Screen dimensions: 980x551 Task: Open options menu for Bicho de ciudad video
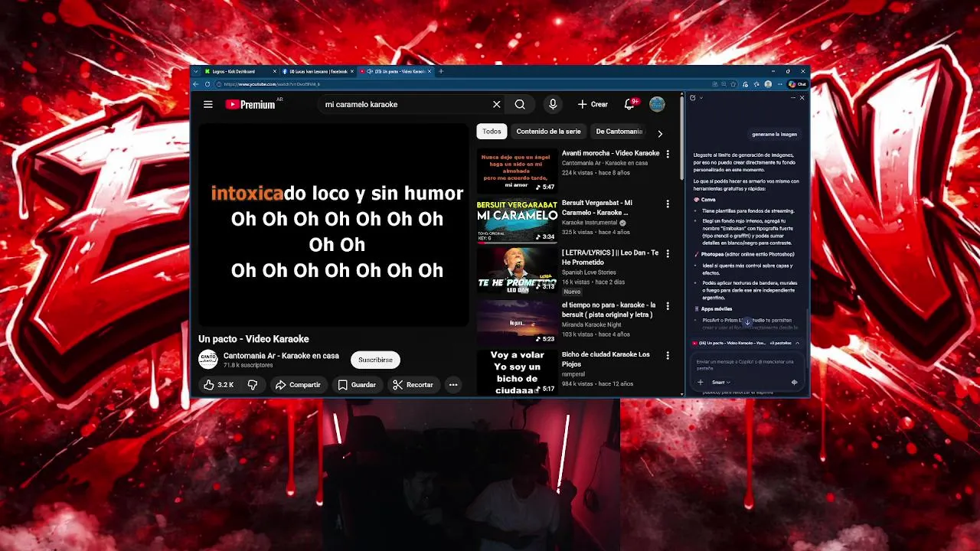click(x=668, y=356)
